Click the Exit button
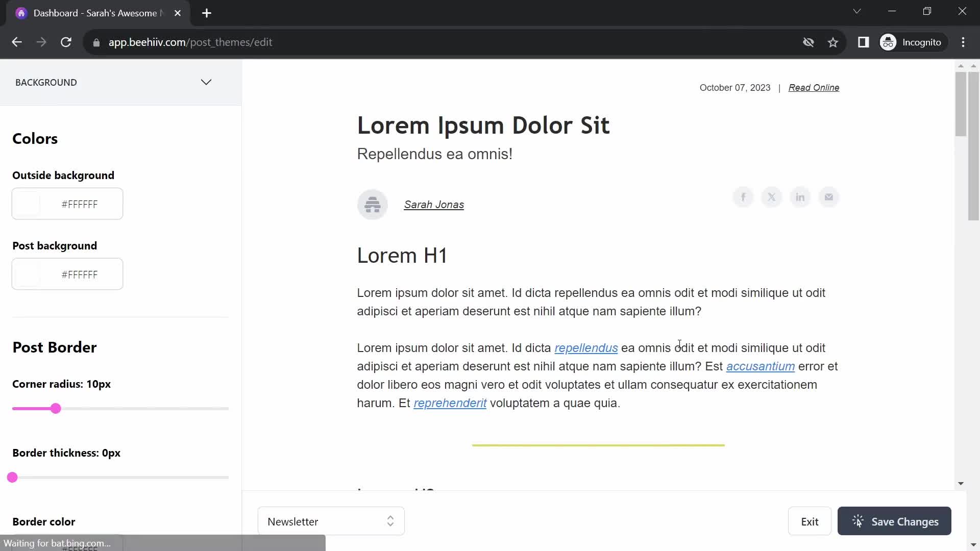This screenshot has width=980, height=551. (810, 521)
